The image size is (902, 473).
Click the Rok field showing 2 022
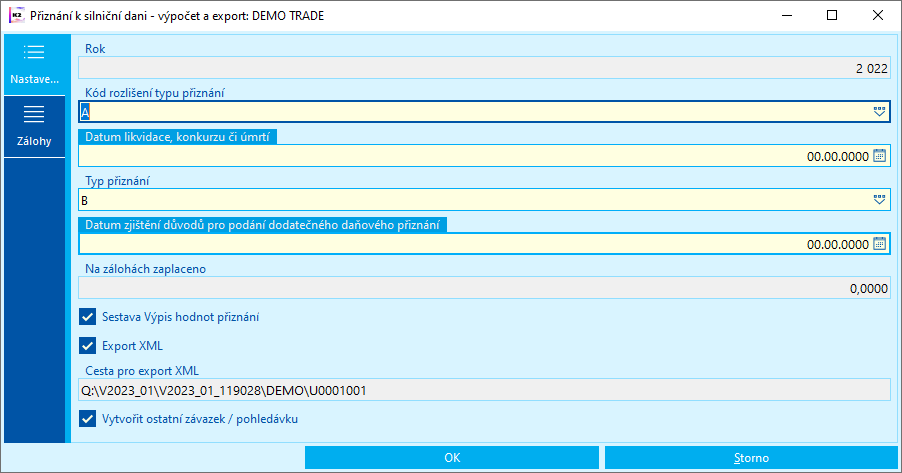[484, 68]
